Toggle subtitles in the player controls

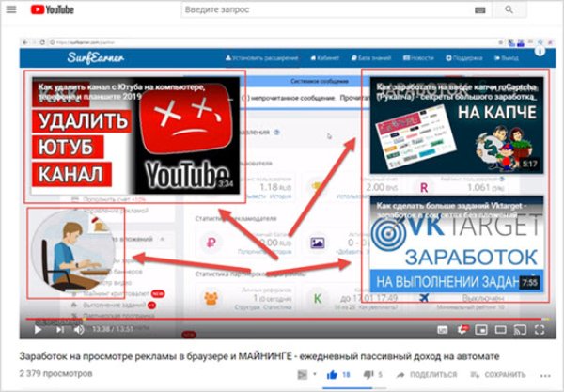tap(443, 329)
